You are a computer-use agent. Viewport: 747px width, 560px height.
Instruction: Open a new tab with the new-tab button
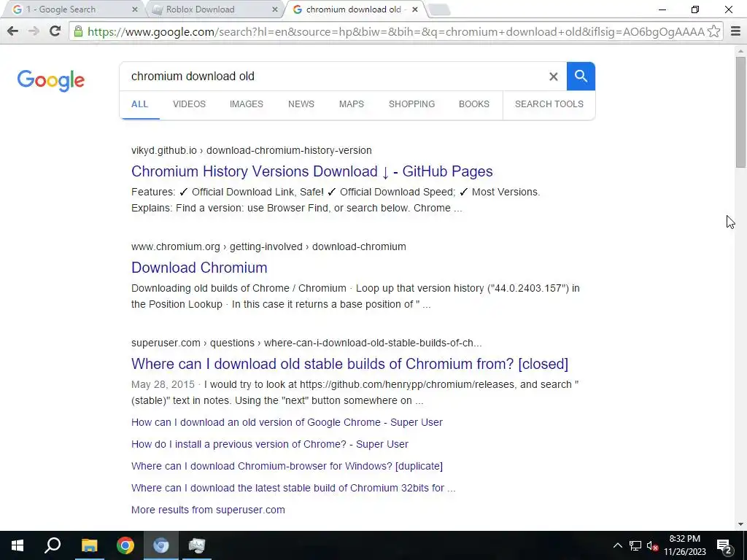click(438, 9)
